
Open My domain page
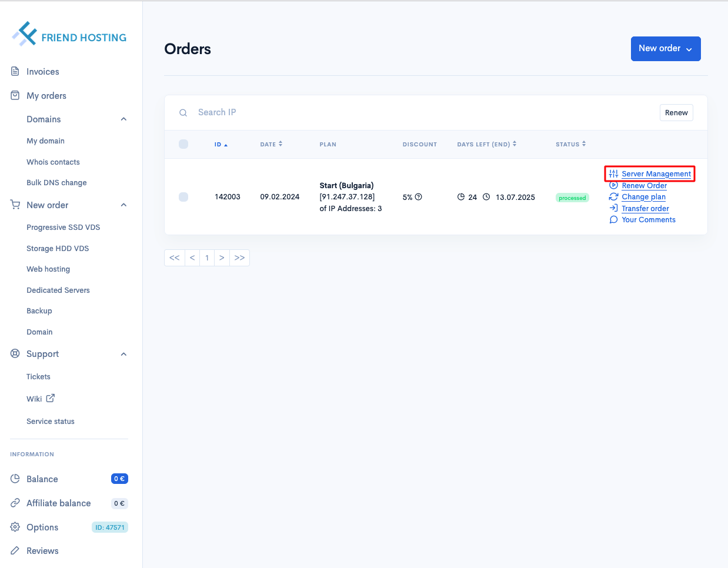(45, 141)
